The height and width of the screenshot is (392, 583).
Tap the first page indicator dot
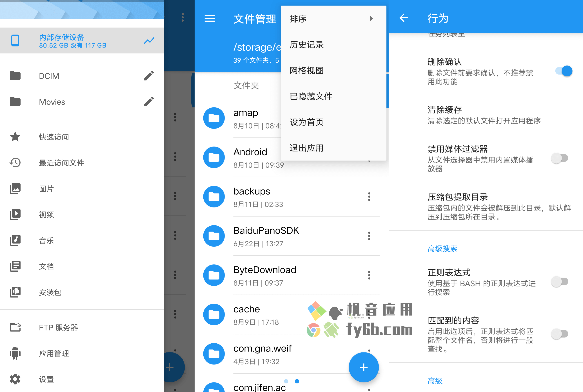[x=286, y=381]
